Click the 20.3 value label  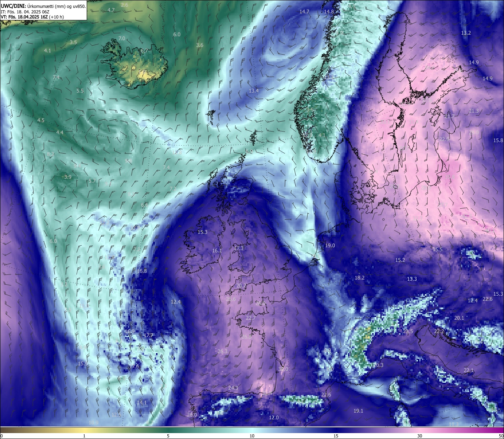click(378, 365)
